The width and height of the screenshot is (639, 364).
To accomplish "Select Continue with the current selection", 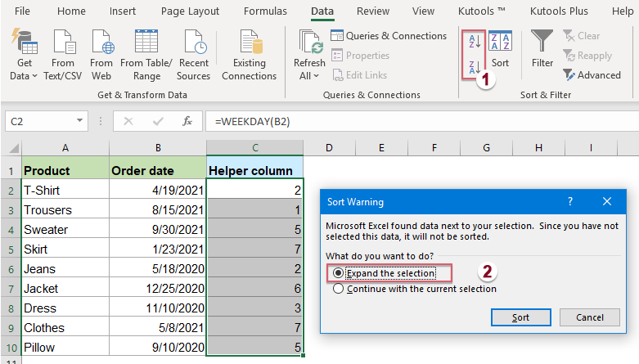I will click(338, 289).
